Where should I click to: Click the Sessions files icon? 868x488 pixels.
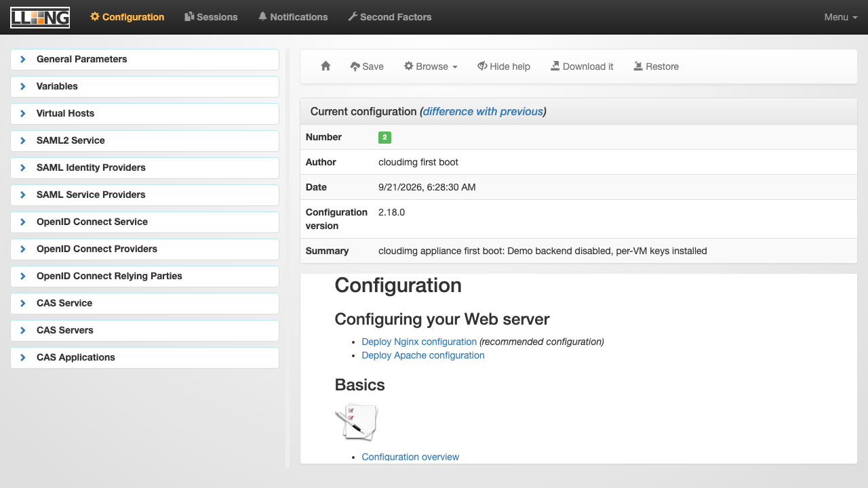(x=189, y=17)
